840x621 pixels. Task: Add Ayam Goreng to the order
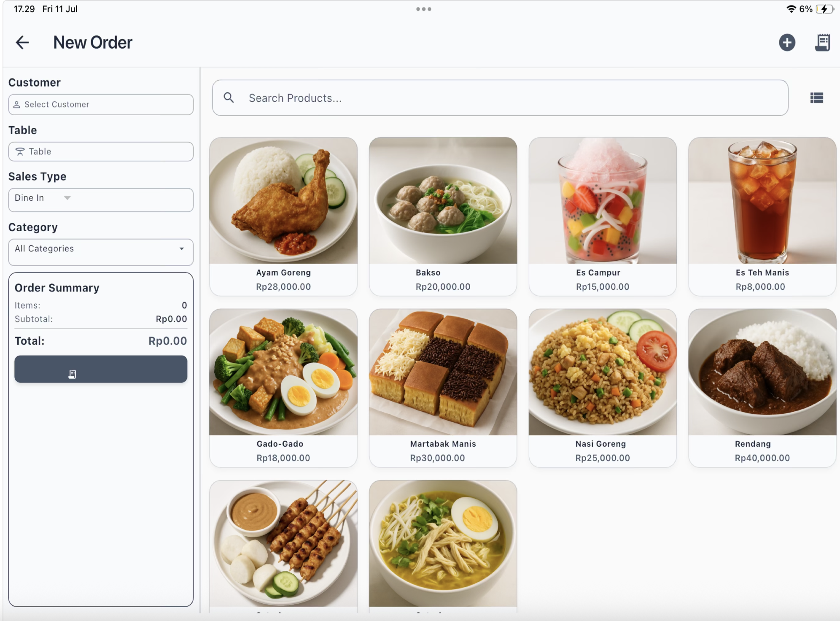pos(283,216)
